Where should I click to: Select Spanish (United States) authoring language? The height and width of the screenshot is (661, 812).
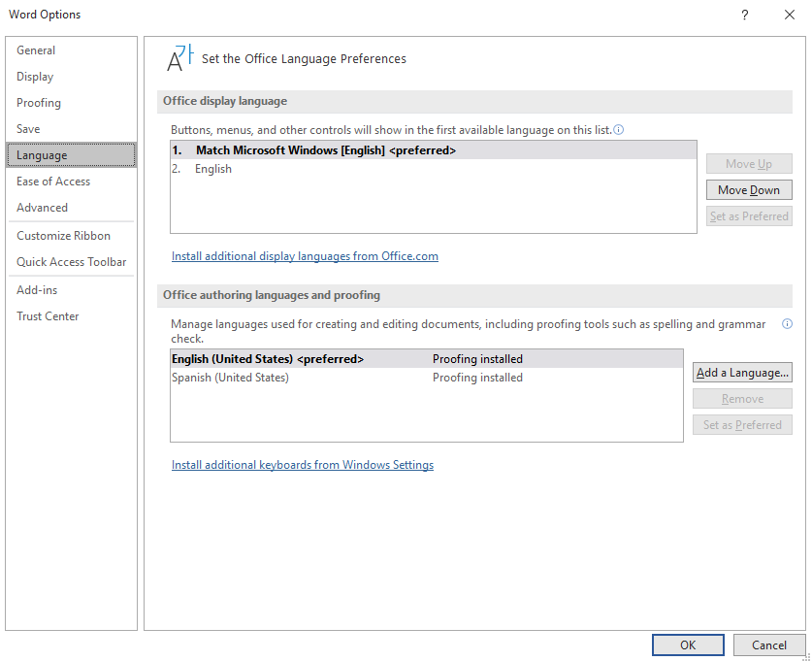click(427, 378)
